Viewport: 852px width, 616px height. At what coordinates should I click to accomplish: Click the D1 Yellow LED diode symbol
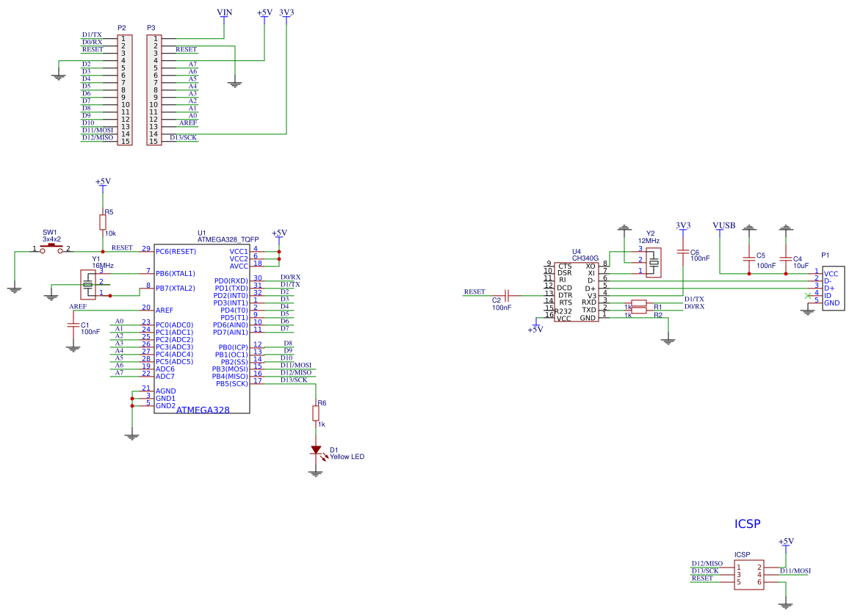click(x=316, y=449)
